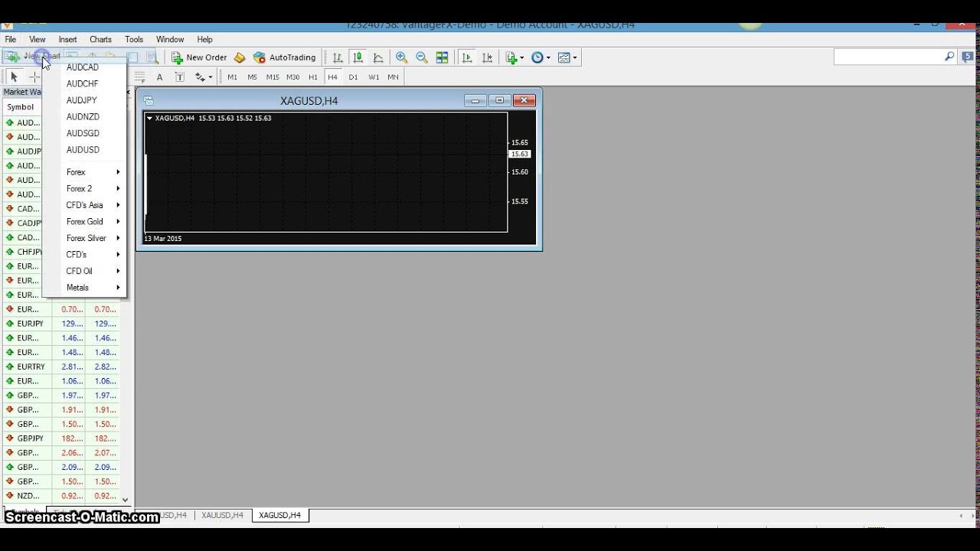Set timeframe to D1

click(353, 77)
